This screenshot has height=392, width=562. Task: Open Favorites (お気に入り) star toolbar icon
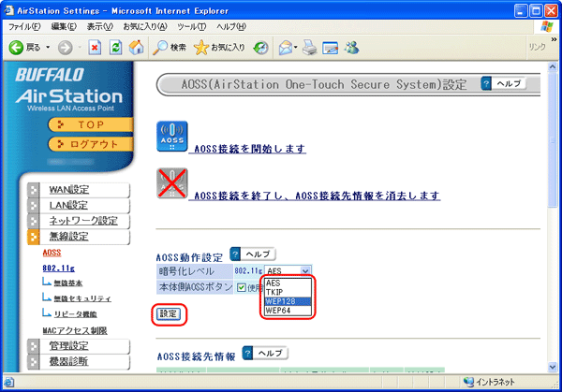pos(201,48)
